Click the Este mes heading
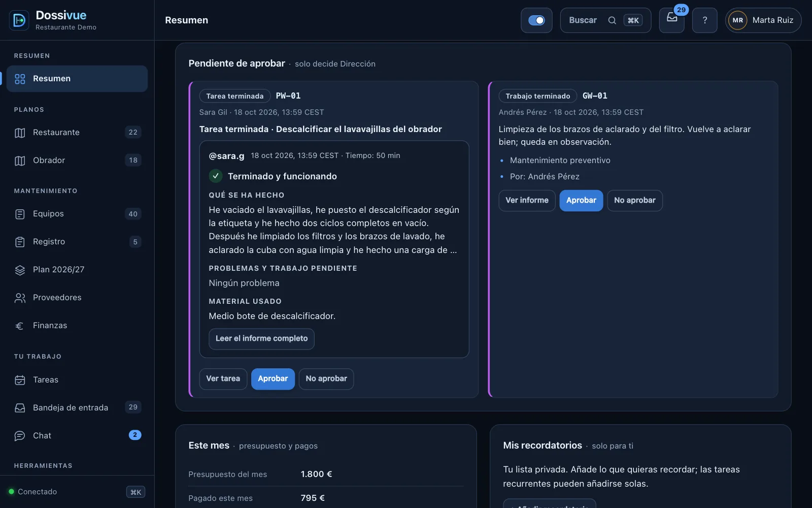 click(x=209, y=446)
